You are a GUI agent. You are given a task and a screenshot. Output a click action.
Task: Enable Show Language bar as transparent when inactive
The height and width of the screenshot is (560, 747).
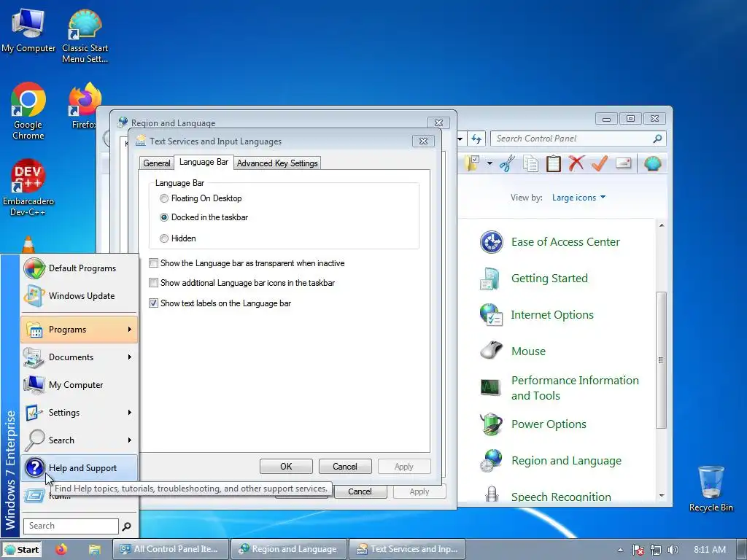coord(153,262)
